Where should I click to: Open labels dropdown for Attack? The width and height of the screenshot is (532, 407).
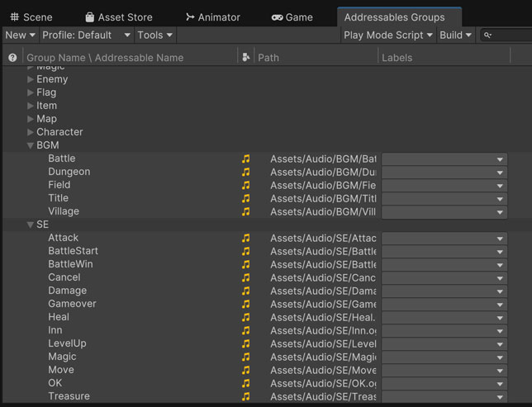point(444,239)
